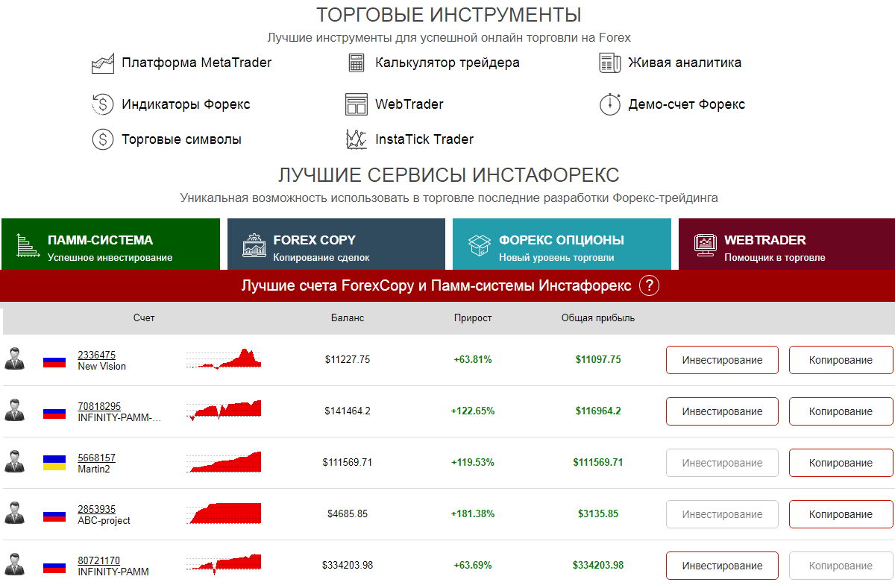Open account number 70818295 link
The image size is (895, 588).
click(x=98, y=406)
